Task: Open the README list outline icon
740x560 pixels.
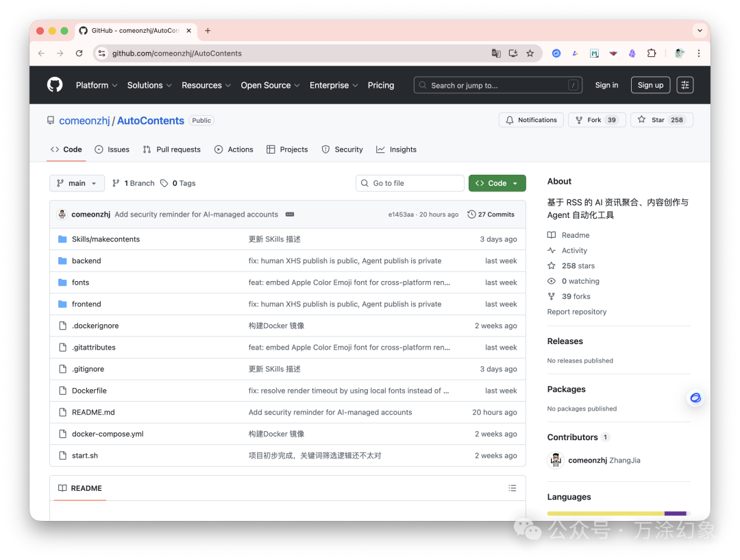Action: 512,488
